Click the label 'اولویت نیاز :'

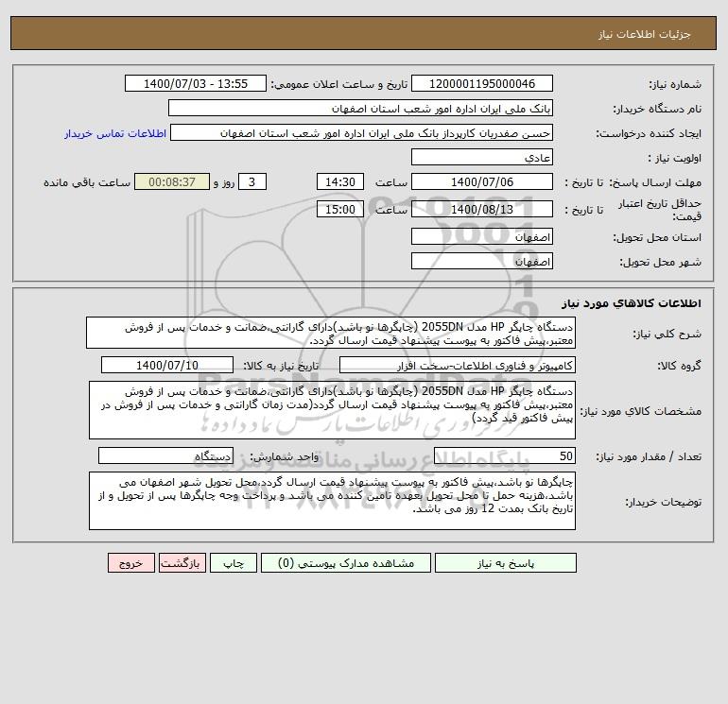click(675, 158)
